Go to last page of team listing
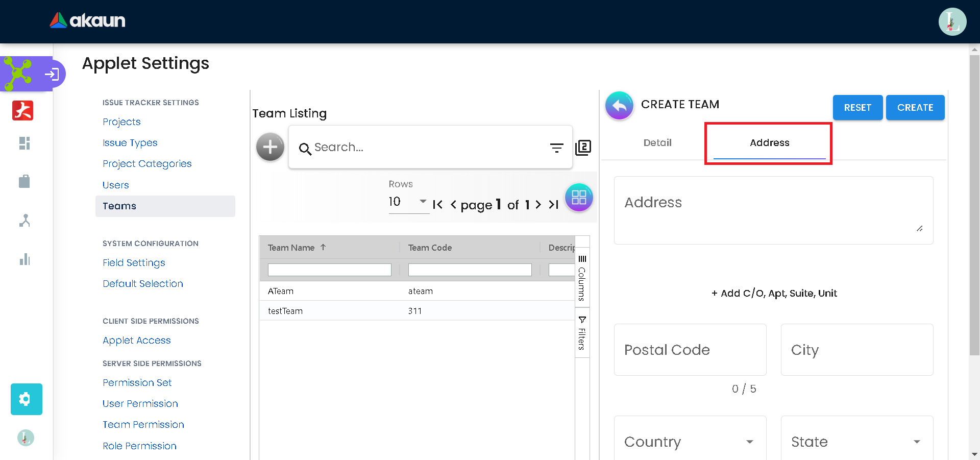 coord(554,205)
